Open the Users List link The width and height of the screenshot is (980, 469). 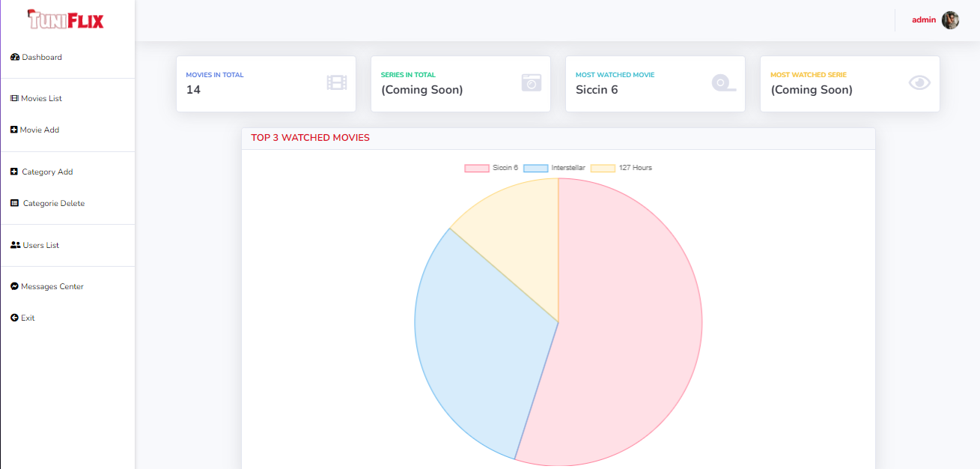click(x=40, y=246)
